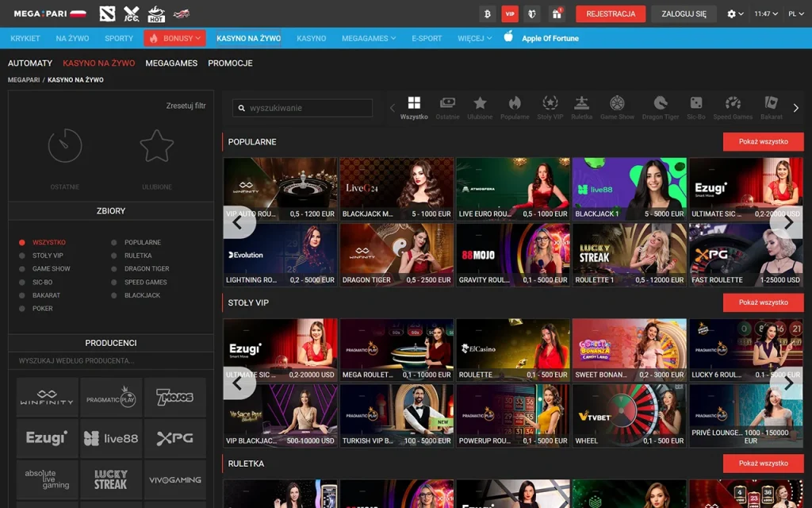This screenshot has height=508, width=812.
Task: Click Pokaż wszystko for Stoły VIP
Action: click(x=764, y=302)
